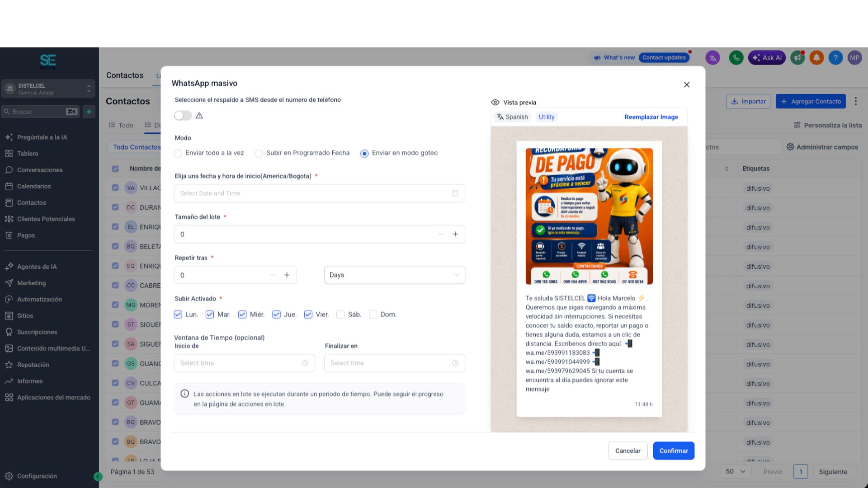Open the 50 per-page dropdown
The image size is (868, 488).
pyautogui.click(x=736, y=472)
